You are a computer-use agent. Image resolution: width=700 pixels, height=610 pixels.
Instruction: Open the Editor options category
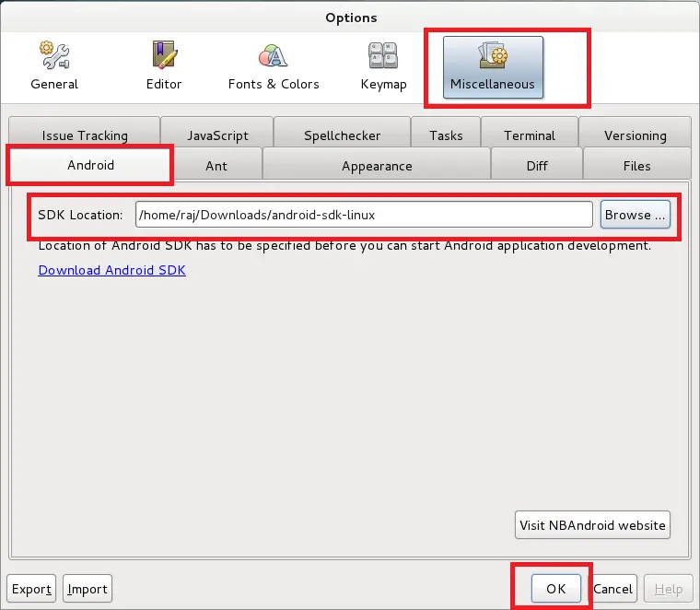pos(164,66)
